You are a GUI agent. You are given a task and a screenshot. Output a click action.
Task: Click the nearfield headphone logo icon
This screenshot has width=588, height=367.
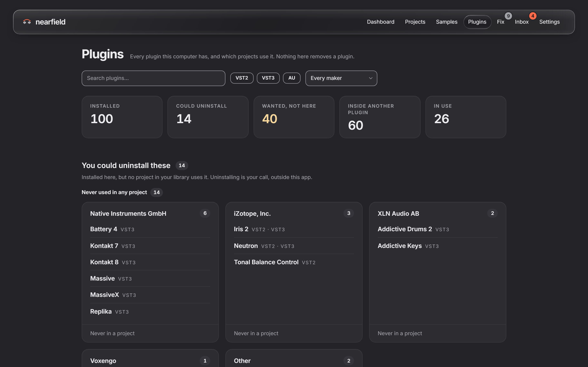click(27, 22)
